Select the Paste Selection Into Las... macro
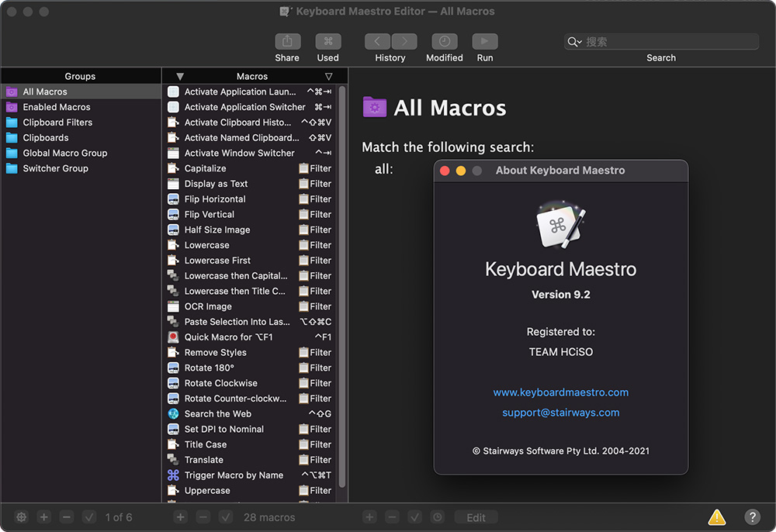 250,321
